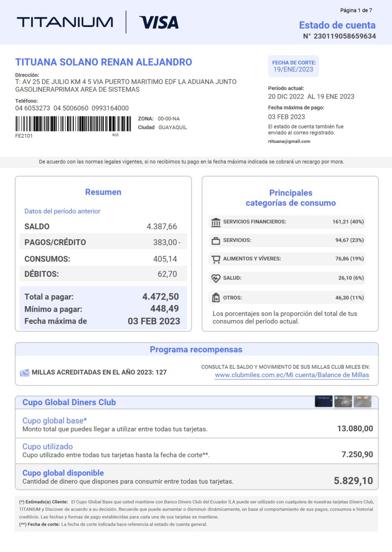Image resolution: width=392 pixels, height=552 pixels.
Task: Click the Fecha de corte 19/ENE/2023 box
Action: [293, 66]
